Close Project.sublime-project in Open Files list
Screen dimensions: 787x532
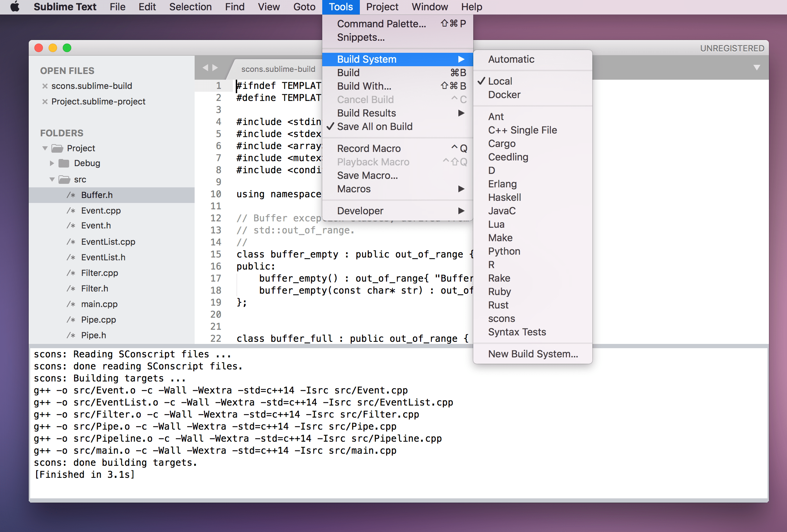pyautogui.click(x=45, y=102)
